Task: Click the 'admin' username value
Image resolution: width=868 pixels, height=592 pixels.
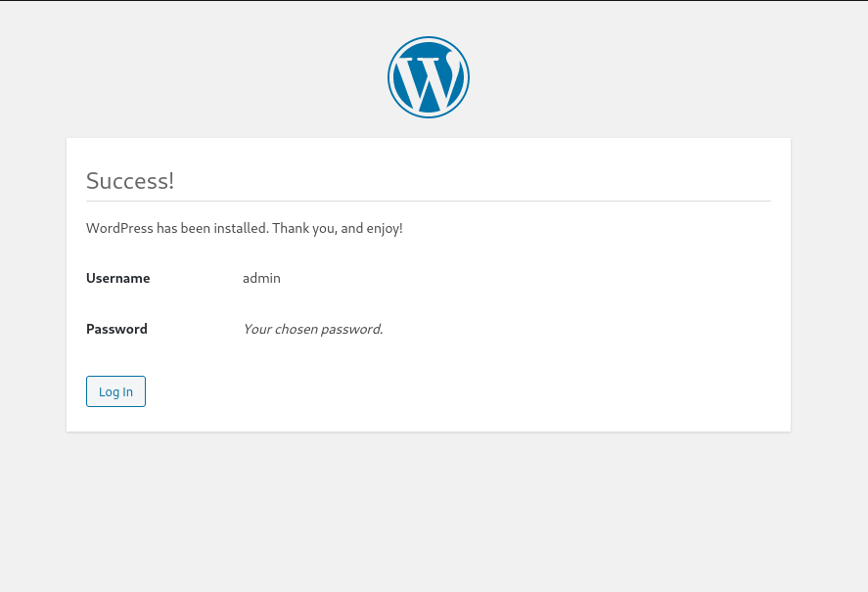Action: coord(261,278)
